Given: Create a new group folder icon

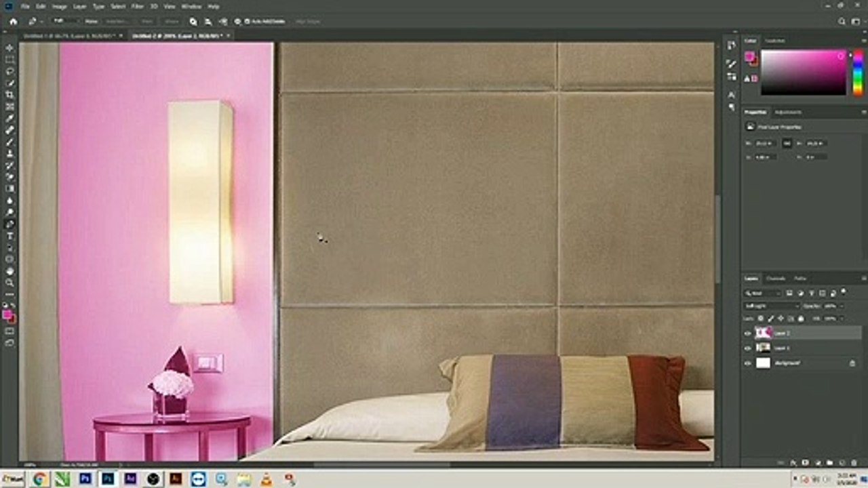Looking at the screenshot, I should [x=829, y=463].
